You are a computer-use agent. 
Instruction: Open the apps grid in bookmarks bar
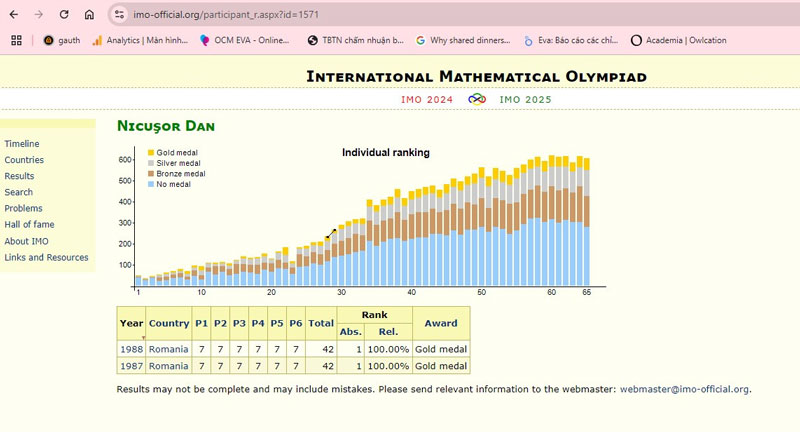(16, 40)
